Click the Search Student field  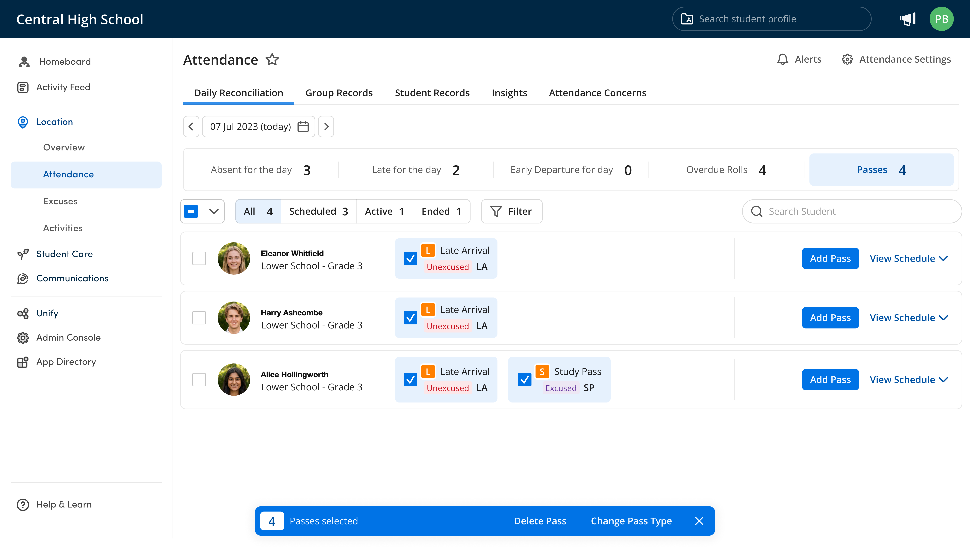click(x=851, y=212)
